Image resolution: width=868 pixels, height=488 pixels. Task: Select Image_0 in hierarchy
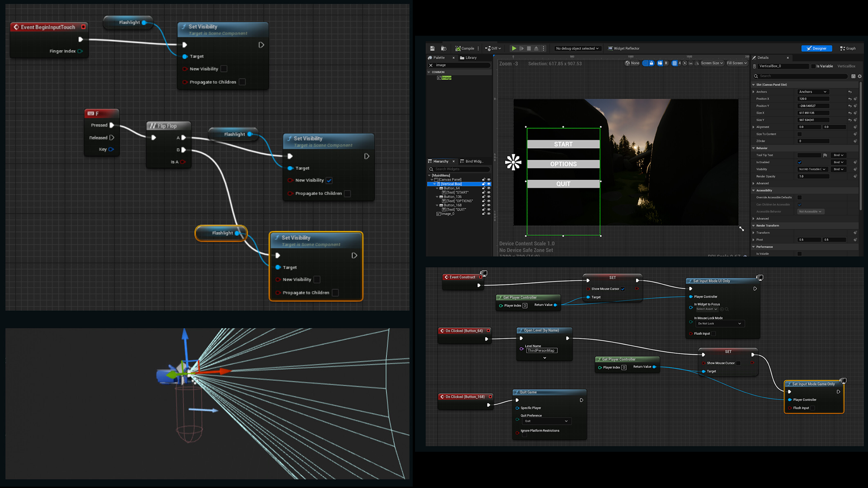click(445, 214)
